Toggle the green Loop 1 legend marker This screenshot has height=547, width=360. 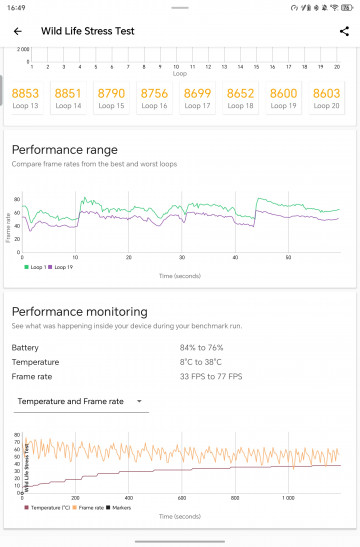[27, 267]
